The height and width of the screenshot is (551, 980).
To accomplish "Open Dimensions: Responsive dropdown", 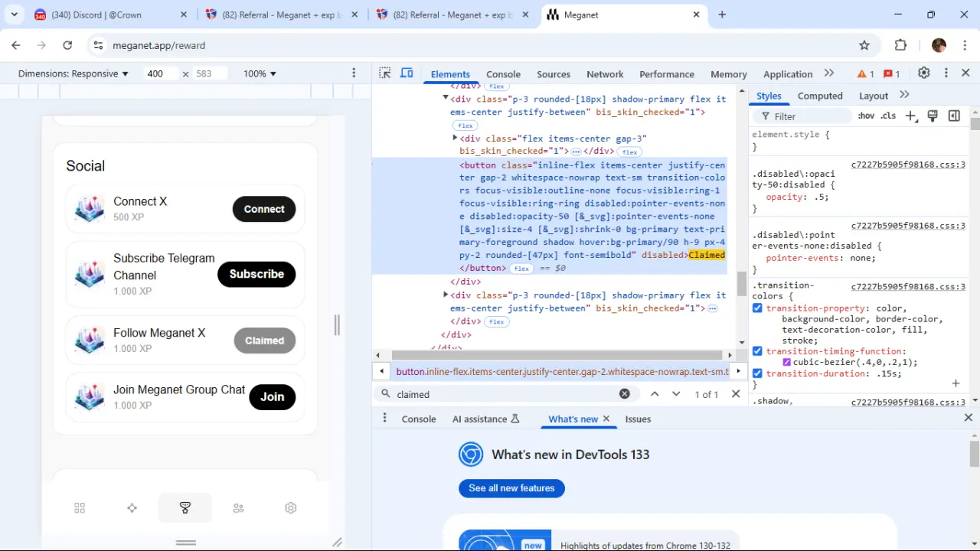I will (73, 73).
